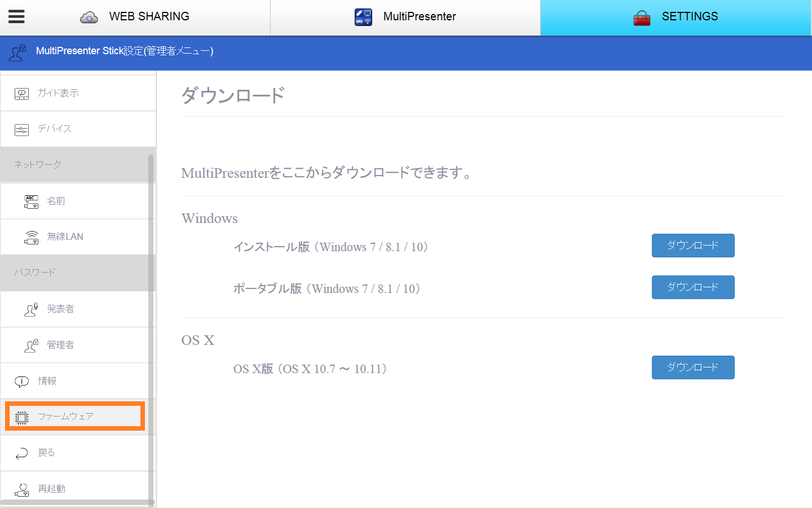812x508 pixels.
Task: Click the sidebar horizontal scrollbar
Action: [x=76, y=502]
